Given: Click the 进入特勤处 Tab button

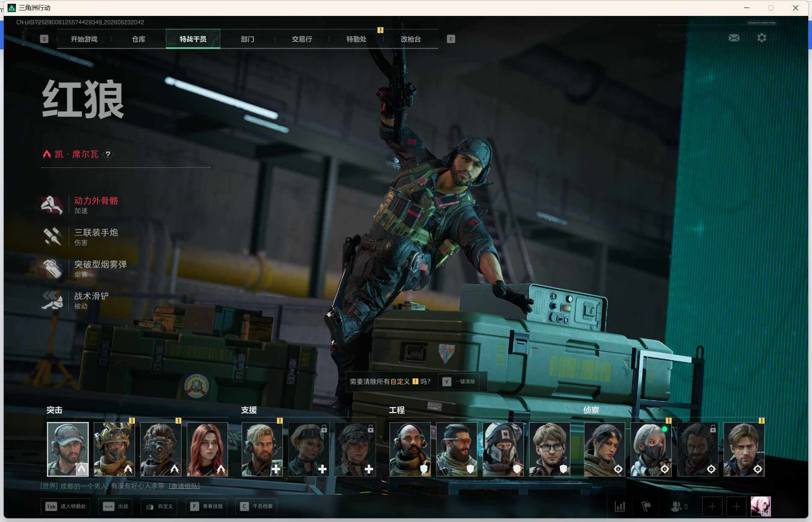Looking at the screenshot, I should point(66,507).
